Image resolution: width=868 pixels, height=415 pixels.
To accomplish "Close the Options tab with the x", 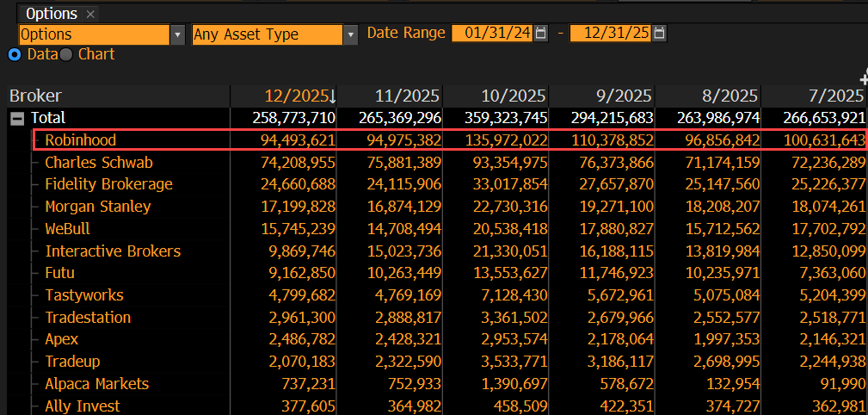I will click(91, 14).
